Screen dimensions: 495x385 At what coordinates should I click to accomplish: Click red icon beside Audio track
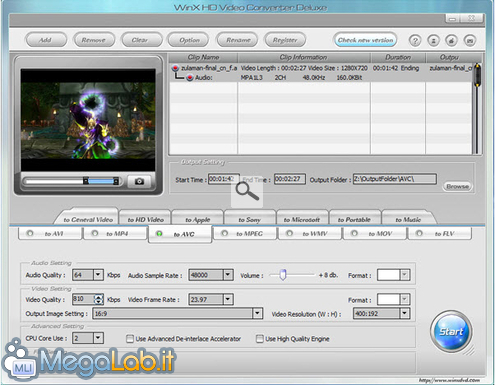[x=190, y=77]
